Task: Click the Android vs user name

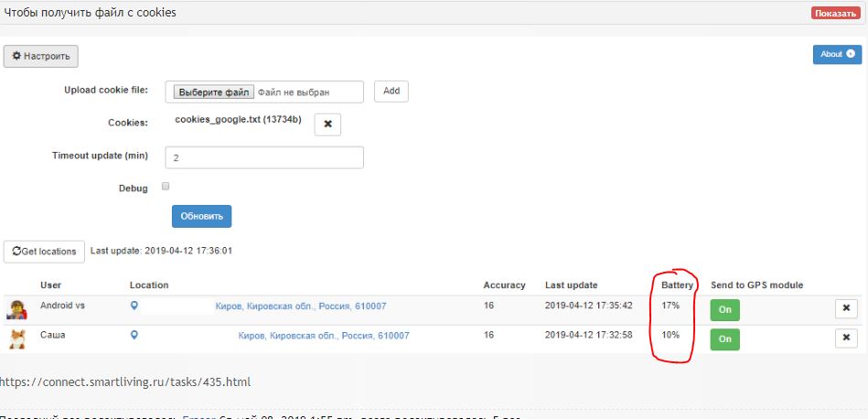Action: [62, 305]
